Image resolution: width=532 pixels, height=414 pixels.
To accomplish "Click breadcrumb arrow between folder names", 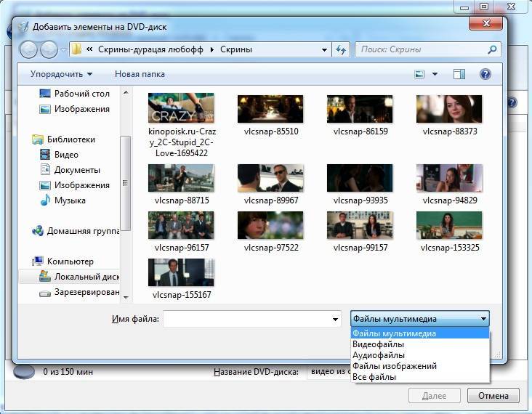I will [x=212, y=50].
